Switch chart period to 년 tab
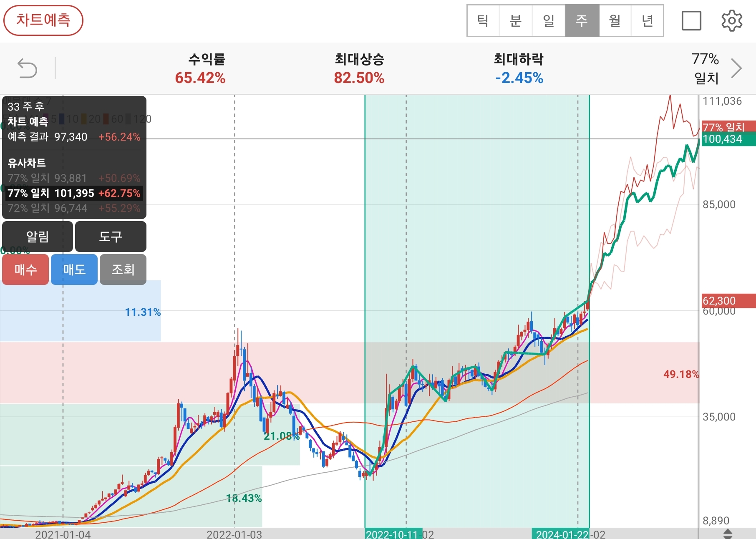 tap(647, 21)
